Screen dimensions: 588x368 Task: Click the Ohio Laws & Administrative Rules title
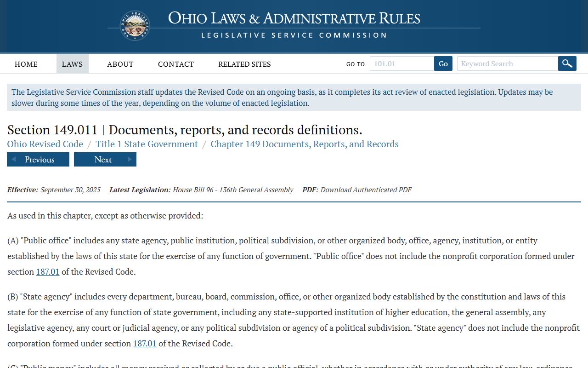click(x=294, y=18)
